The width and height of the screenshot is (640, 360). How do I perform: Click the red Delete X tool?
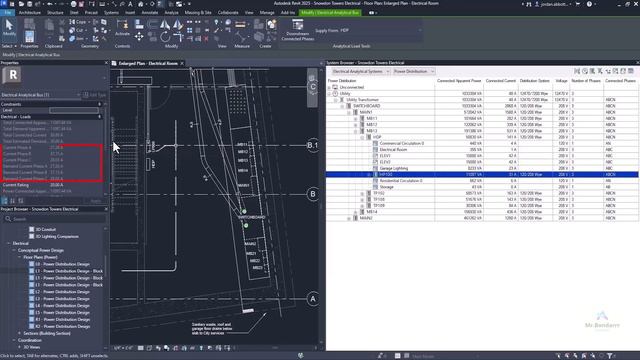pos(206,39)
